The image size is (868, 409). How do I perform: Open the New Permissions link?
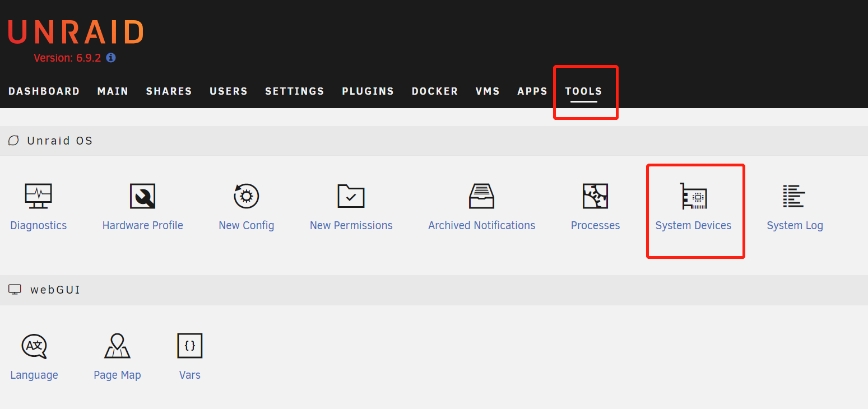[351, 225]
